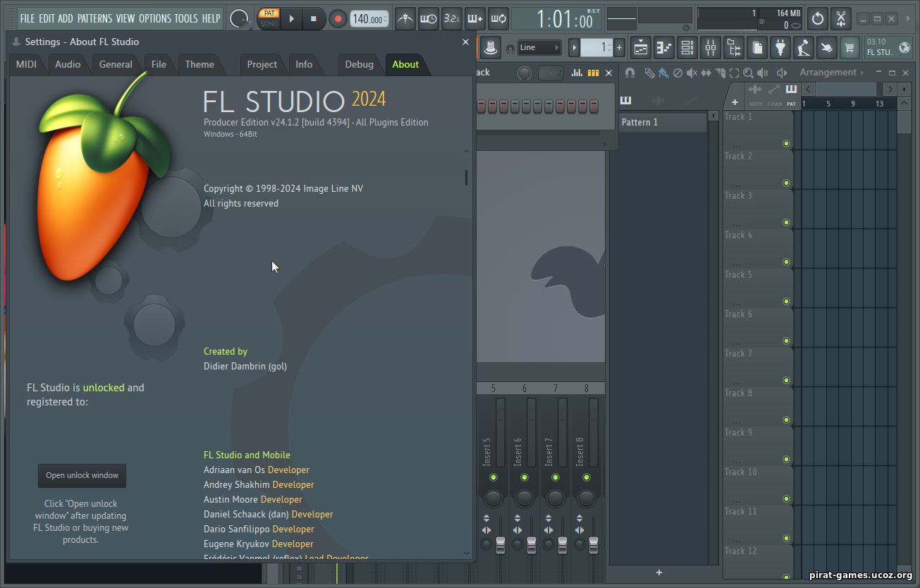Open the Piano roll view icon
The image size is (920, 588).
tap(664, 48)
